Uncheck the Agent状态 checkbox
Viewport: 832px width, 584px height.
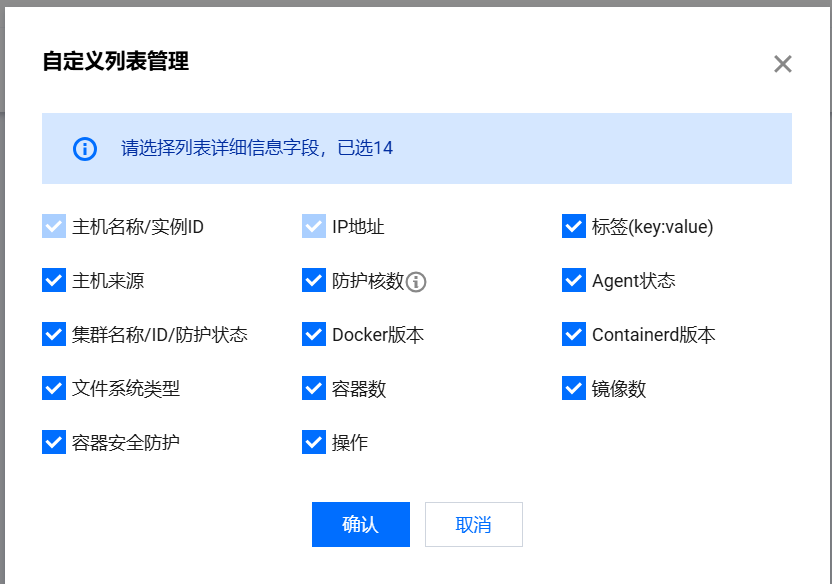click(574, 281)
